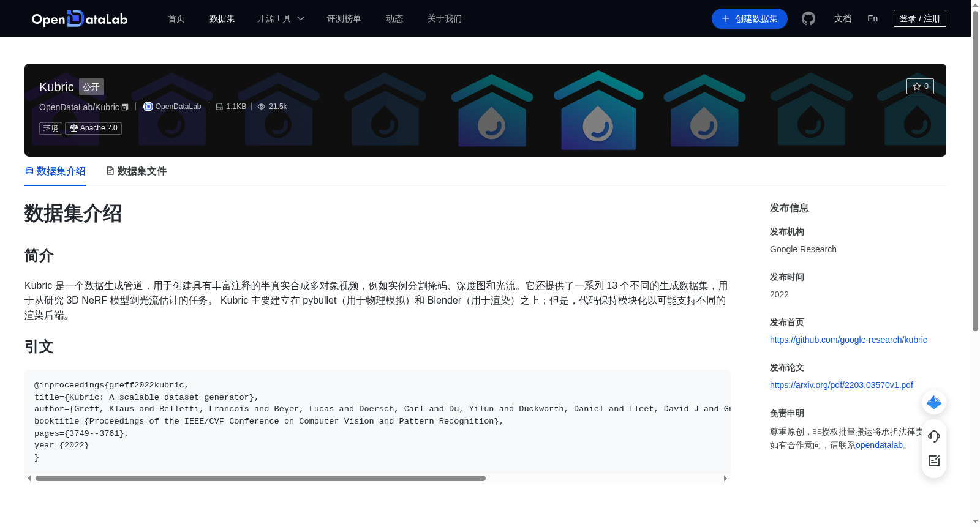The image size is (980, 527).
Task: Switch to the 数据集介绍 tab
Action: click(x=55, y=171)
